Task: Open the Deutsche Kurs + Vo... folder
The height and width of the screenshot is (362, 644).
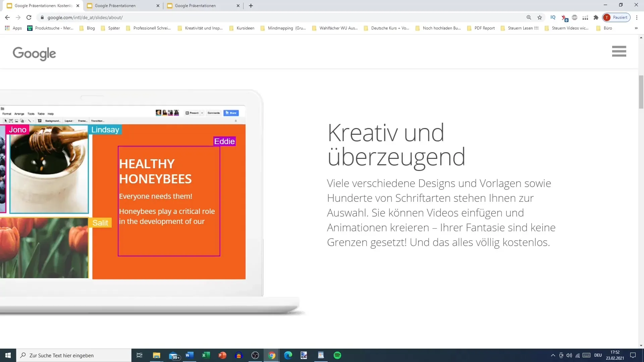Action: coord(387,28)
